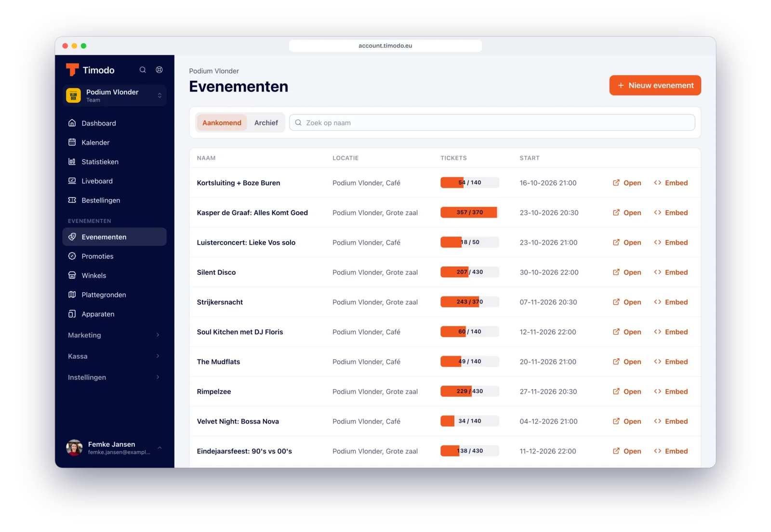Select the Velvet Night: Bossa Nova row name
The height and width of the screenshot is (532, 771).
click(x=238, y=421)
